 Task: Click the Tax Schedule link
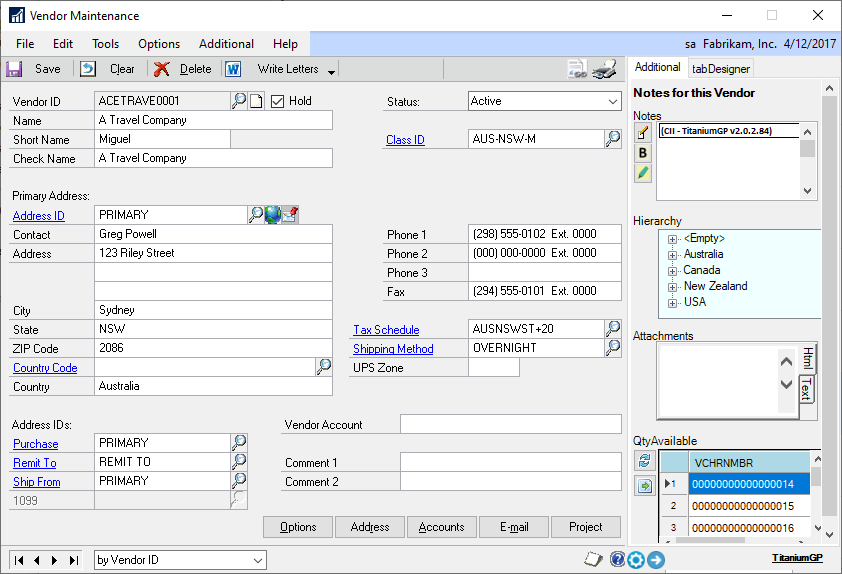[x=386, y=330]
